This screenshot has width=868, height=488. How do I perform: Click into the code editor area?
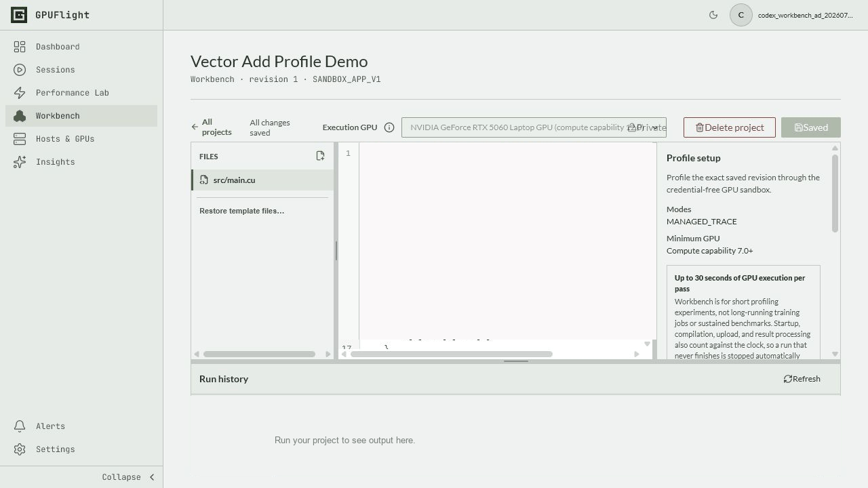point(507,241)
